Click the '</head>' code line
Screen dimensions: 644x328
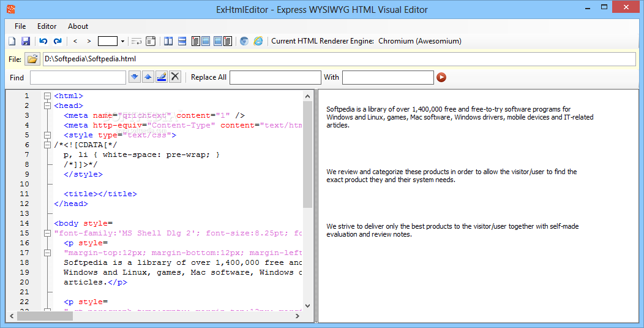click(71, 204)
